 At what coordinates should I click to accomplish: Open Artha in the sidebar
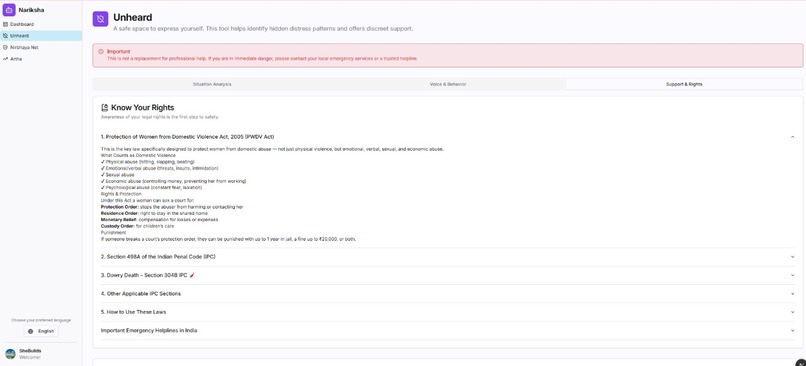tap(41, 59)
